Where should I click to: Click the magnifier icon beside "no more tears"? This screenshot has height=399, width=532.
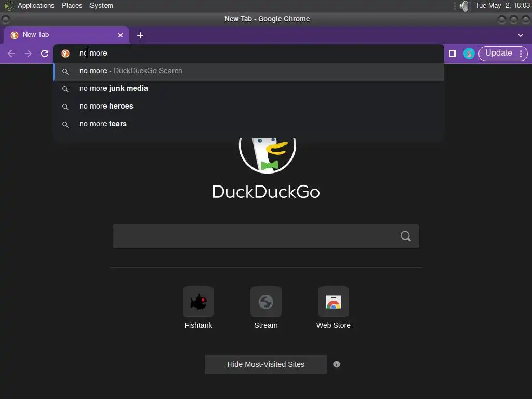[x=65, y=125]
